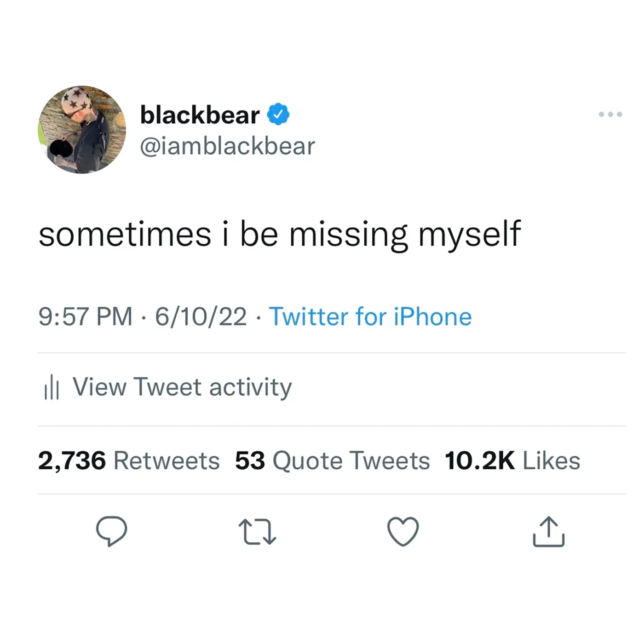View the 2,736 Retweets list

coord(129,460)
